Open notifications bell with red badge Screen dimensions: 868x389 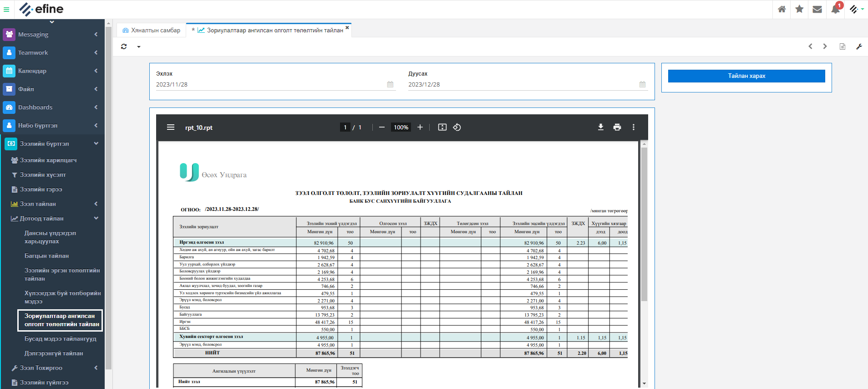[836, 9]
